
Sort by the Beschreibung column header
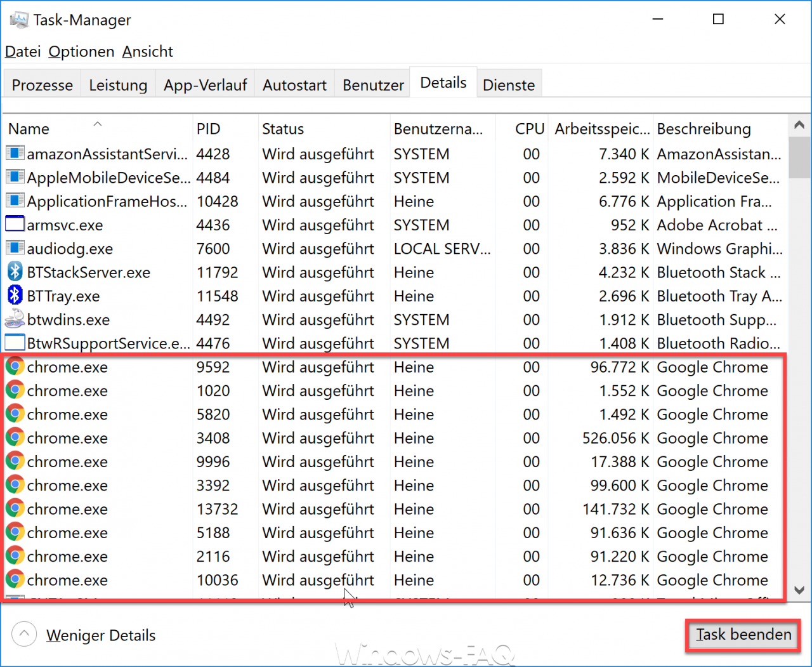pyautogui.click(x=720, y=128)
